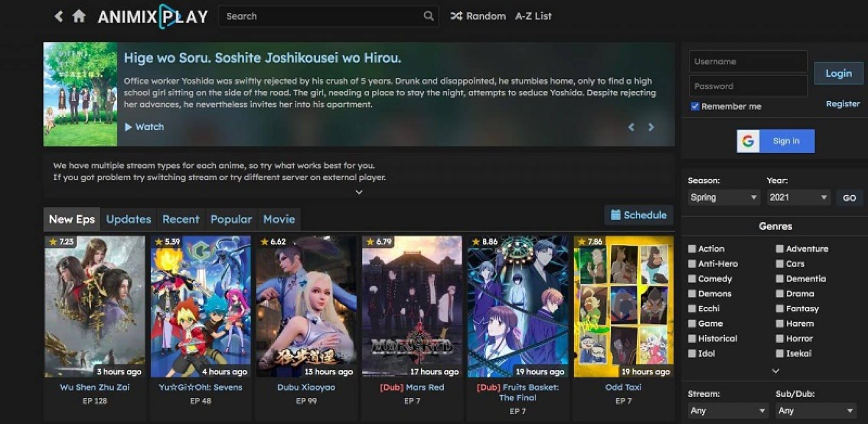Click the Register link
The image size is (868, 424).
click(x=843, y=104)
